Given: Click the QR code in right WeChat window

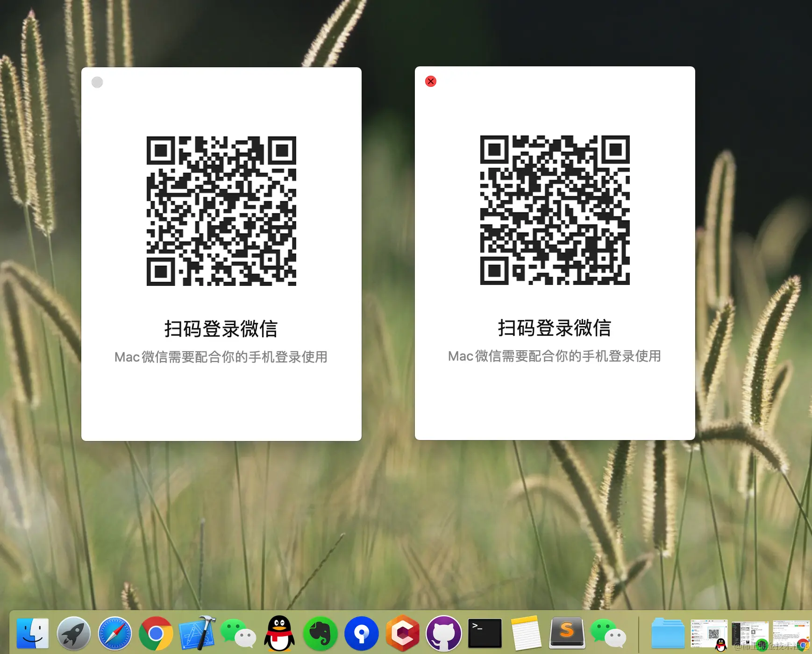Looking at the screenshot, I should coord(555,210).
